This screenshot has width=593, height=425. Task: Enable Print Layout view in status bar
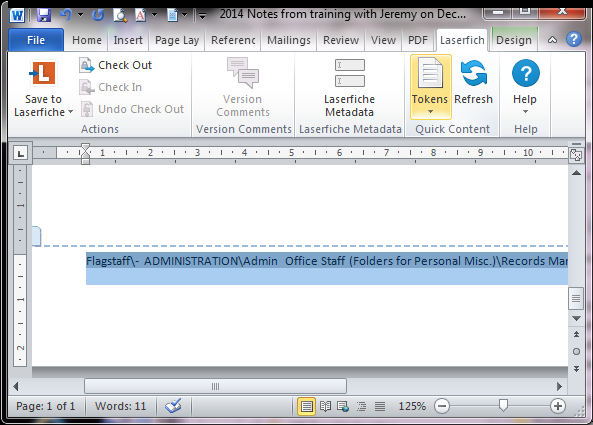306,406
